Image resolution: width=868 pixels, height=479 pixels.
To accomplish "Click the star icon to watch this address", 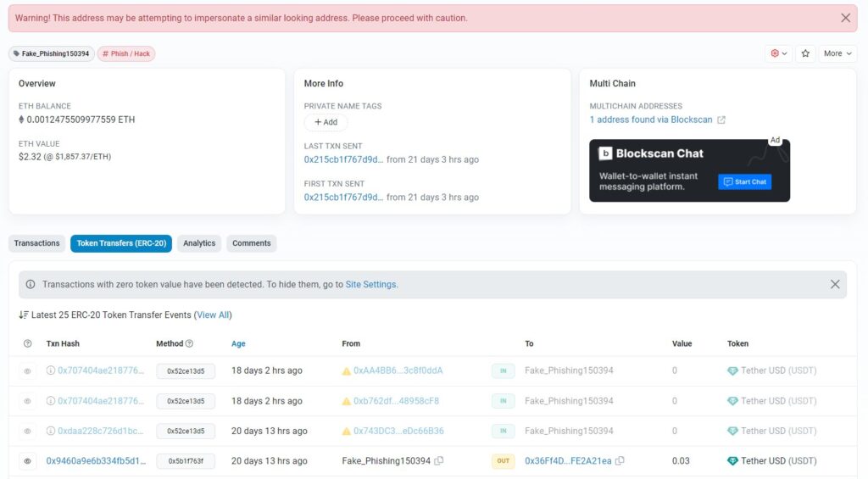I will (x=805, y=53).
